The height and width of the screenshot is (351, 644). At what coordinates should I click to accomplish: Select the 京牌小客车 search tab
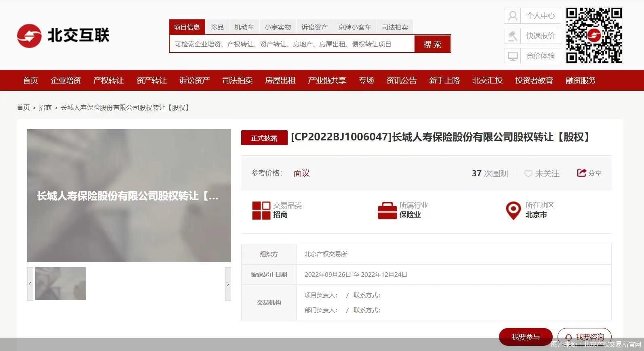coord(355,27)
